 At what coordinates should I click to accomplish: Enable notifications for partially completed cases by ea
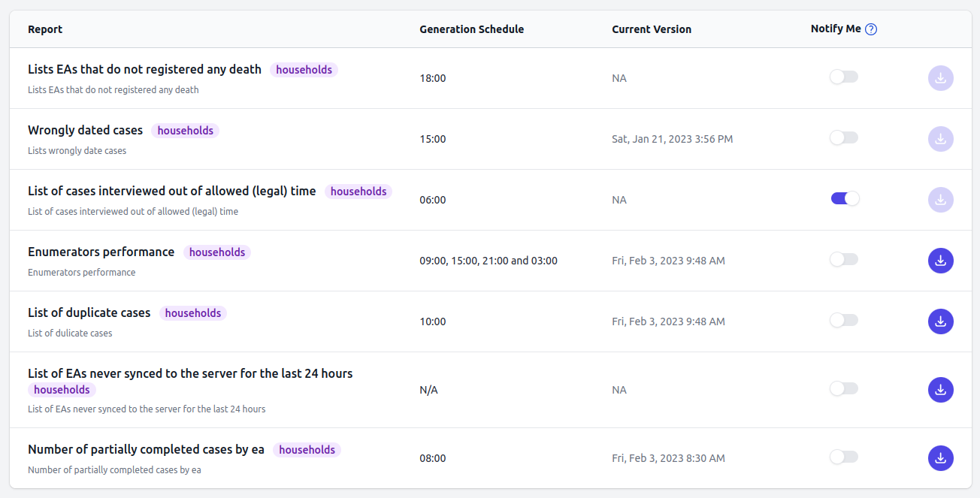[x=844, y=457]
